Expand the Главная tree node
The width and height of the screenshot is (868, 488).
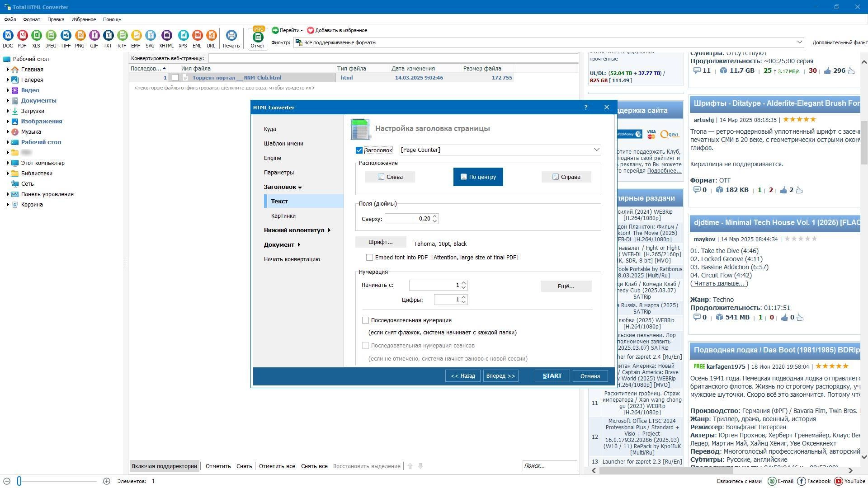[x=7, y=70]
